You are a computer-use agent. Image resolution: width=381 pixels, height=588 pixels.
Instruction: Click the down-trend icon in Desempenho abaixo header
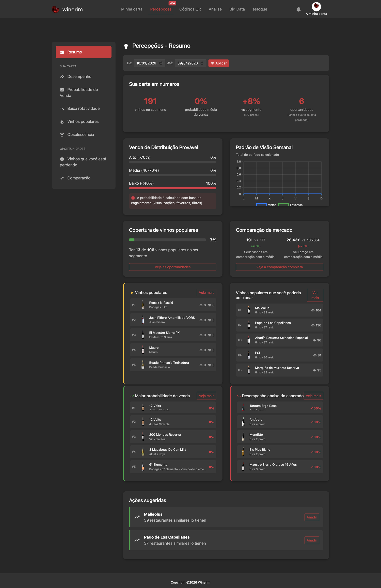pos(239,396)
